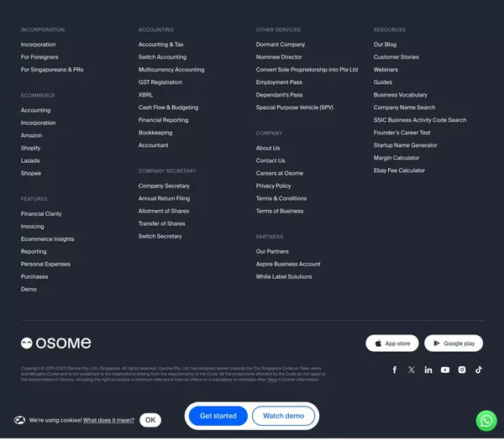The width and height of the screenshot is (504, 441).
Task: Open Startup Name Generator link
Action: click(x=406, y=145)
